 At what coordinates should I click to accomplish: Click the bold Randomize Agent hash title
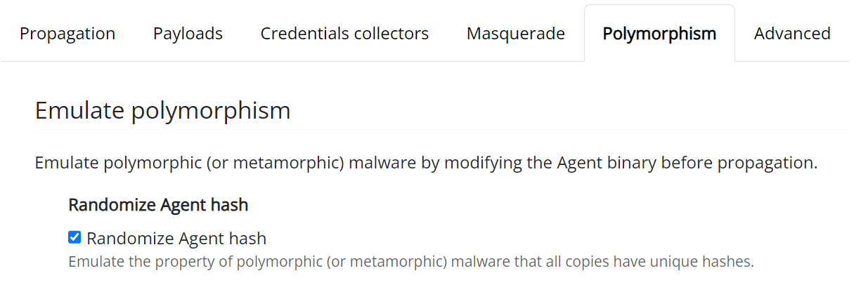tap(158, 205)
